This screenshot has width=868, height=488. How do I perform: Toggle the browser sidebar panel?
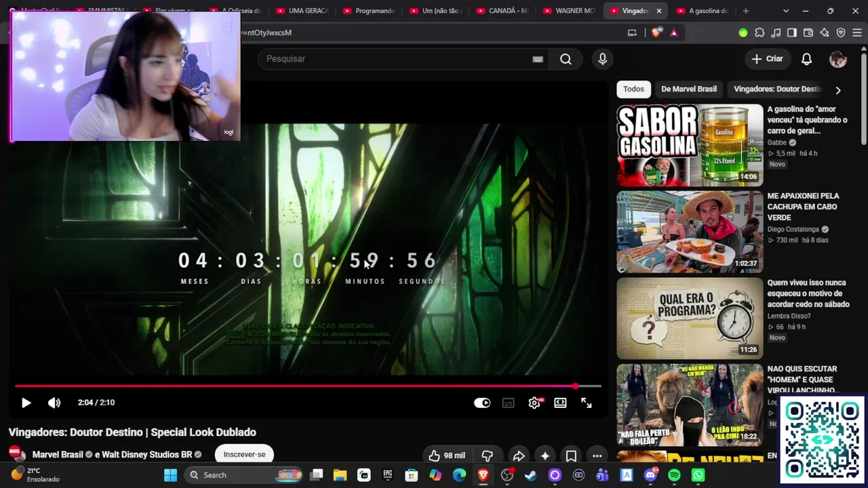(792, 33)
